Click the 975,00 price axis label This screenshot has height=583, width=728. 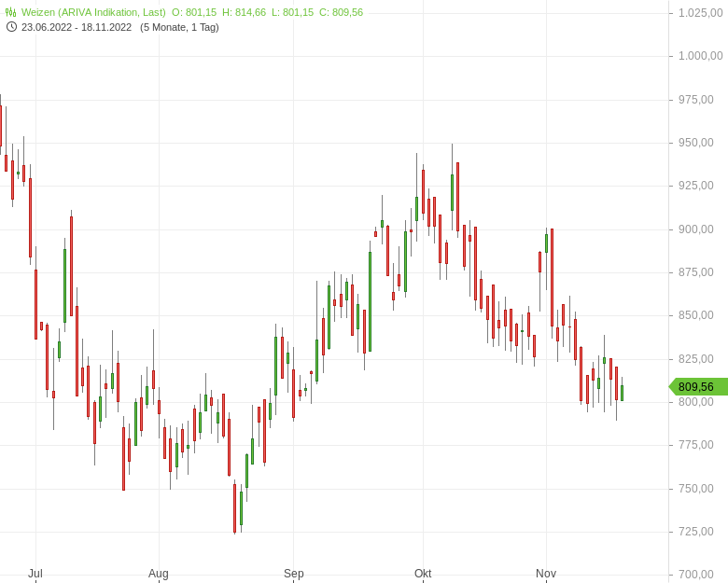click(696, 100)
